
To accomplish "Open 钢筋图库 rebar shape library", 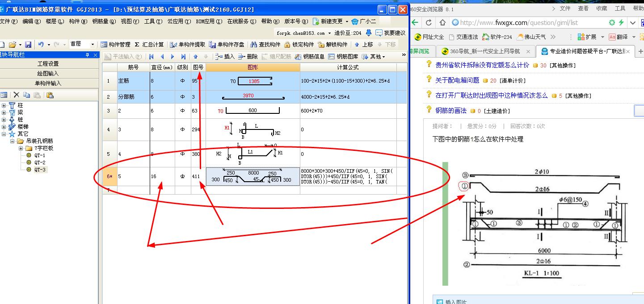I will [343, 57].
